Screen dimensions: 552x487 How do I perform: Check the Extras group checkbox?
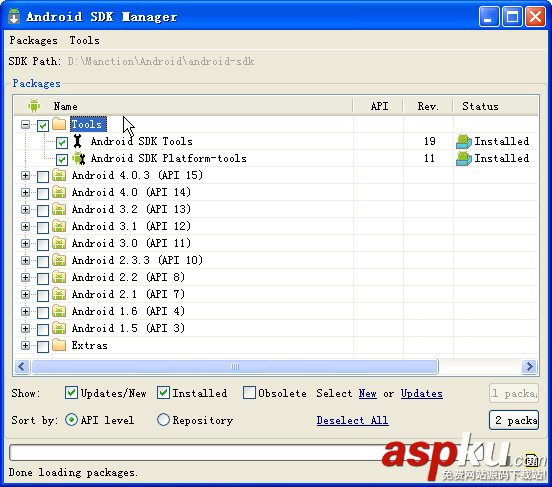[x=43, y=347]
